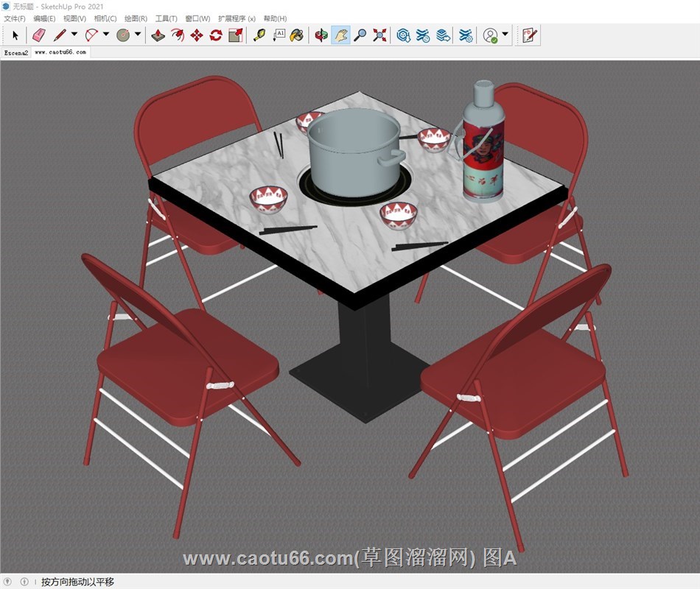Click the first status bar info icon

coord(8,582)
